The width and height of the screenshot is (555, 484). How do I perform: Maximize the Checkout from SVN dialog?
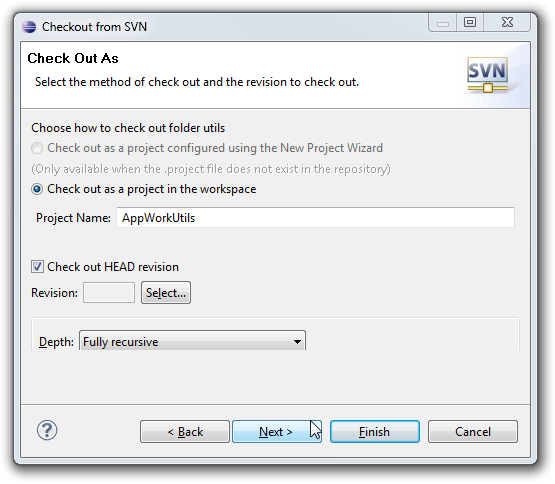[470, 23]
